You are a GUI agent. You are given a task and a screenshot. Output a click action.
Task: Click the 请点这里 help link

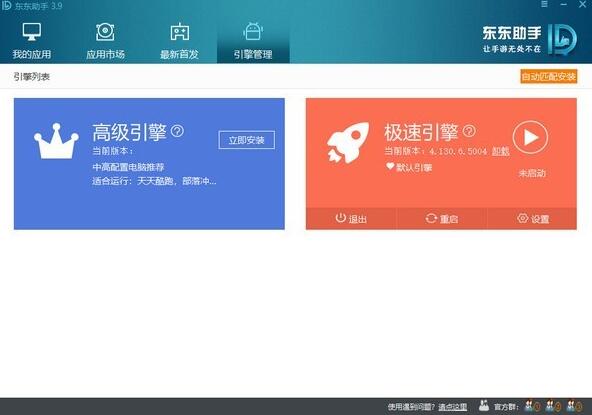click(x=453, y=407)
